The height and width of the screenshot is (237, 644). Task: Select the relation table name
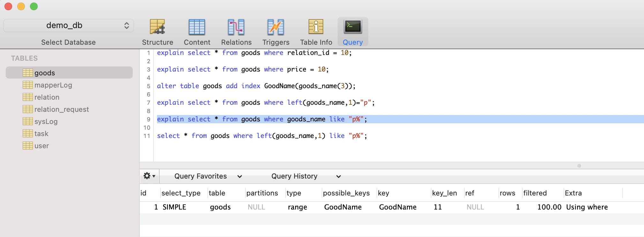click(x=47, y=97)
